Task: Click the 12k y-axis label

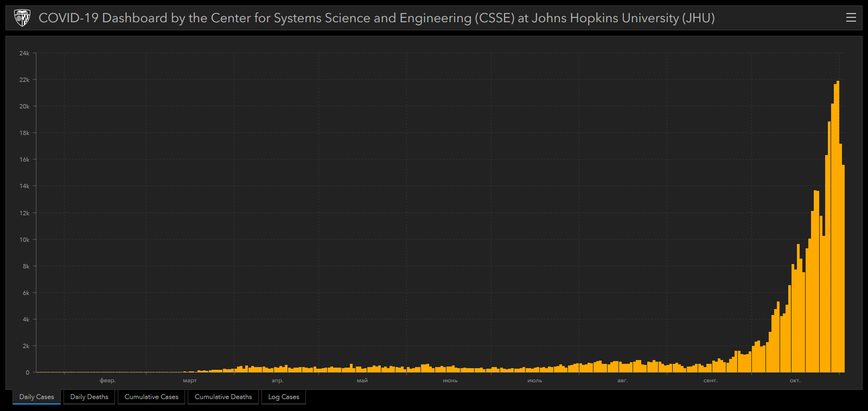Action: (x=24, y=213)
